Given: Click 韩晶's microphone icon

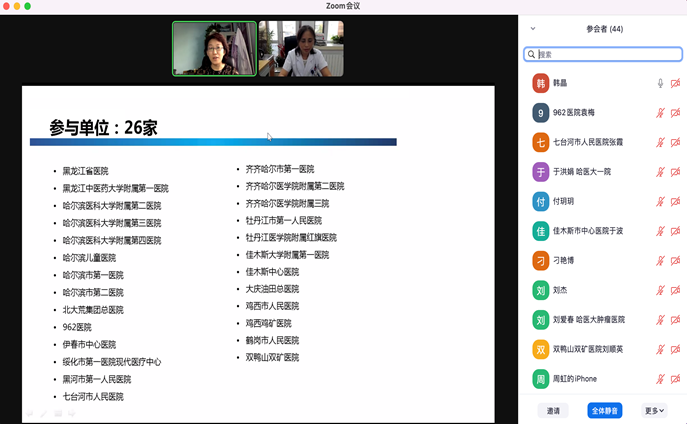Looking at the screenshot, I should click(660, 83).
